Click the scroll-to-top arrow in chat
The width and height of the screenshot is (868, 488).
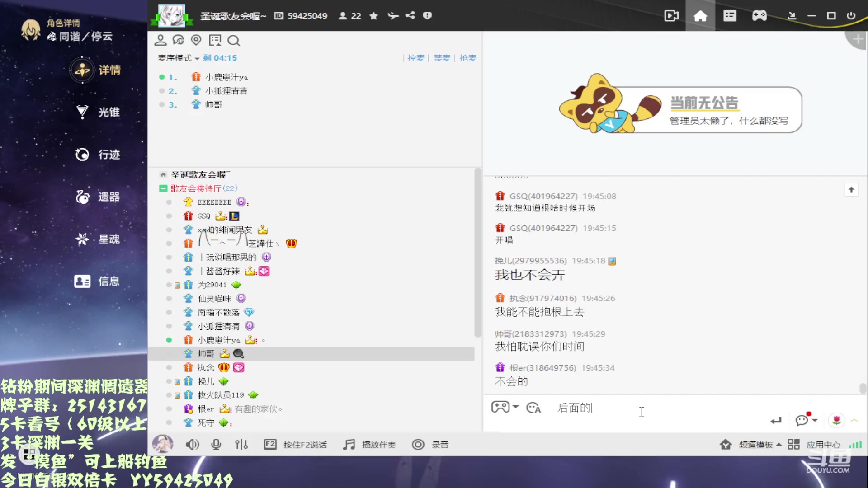pos(851,190)
